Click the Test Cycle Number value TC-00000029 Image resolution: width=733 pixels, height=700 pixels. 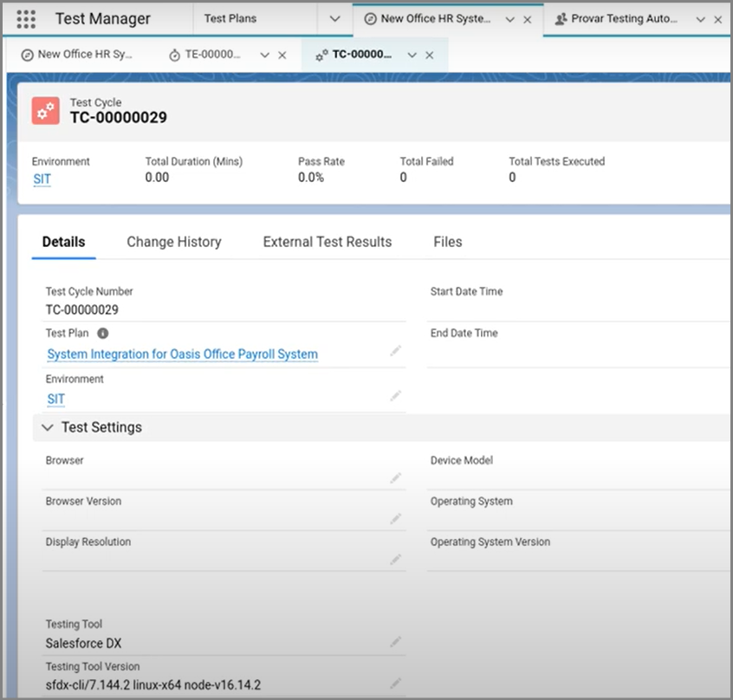click(x=81, y=310)
